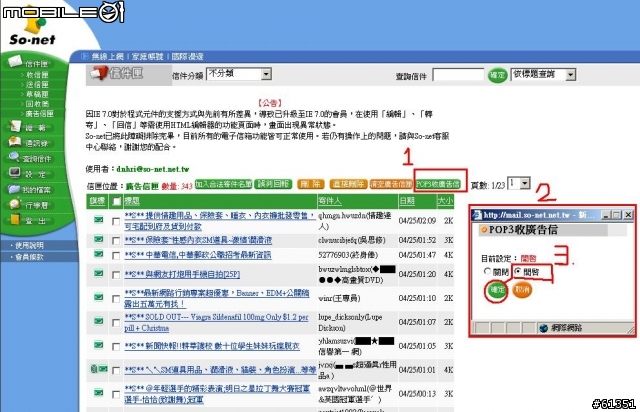Click the 會員條款 link in sidebar

click(29, 257)
